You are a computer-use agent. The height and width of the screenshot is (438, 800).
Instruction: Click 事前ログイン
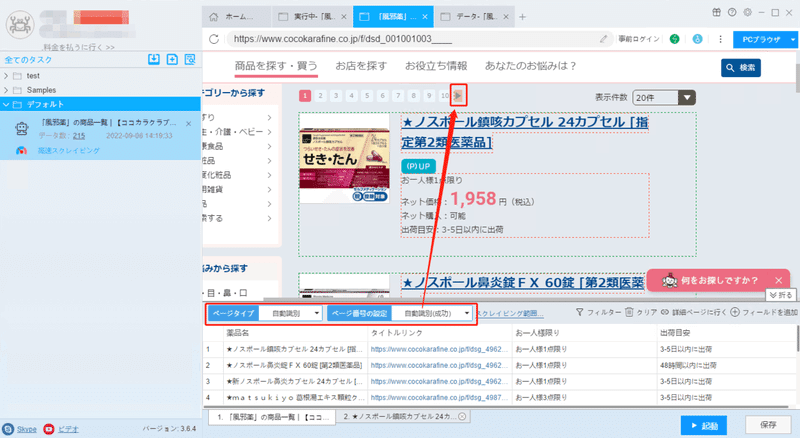639,39
